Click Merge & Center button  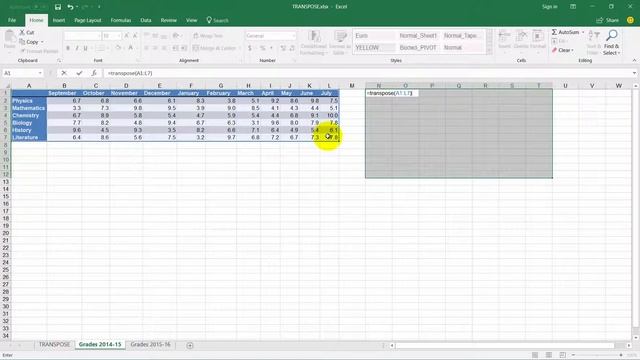pos(214,48)
